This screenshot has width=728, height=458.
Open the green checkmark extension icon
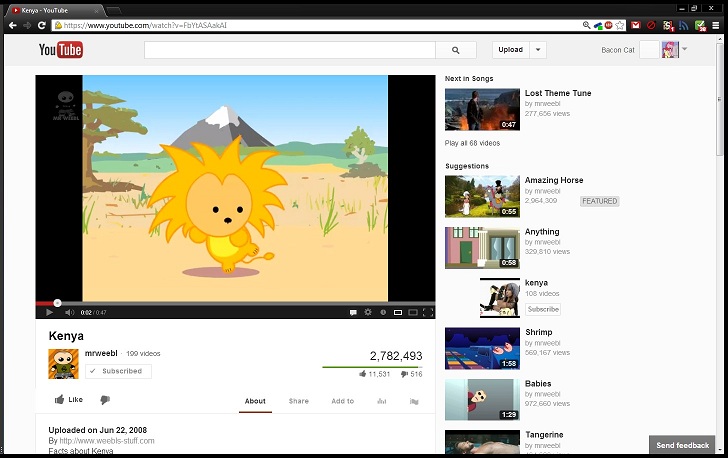[x=700, y=26]
